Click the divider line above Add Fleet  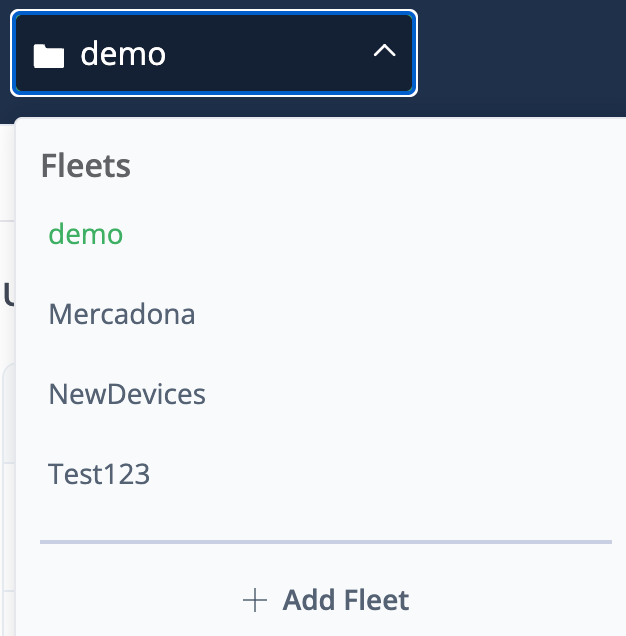click(x=325, y=542)
